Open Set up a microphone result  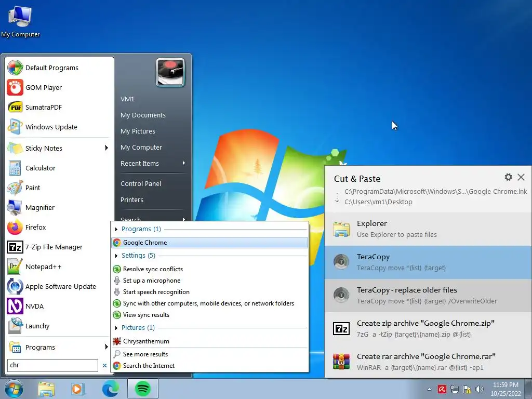210,281
